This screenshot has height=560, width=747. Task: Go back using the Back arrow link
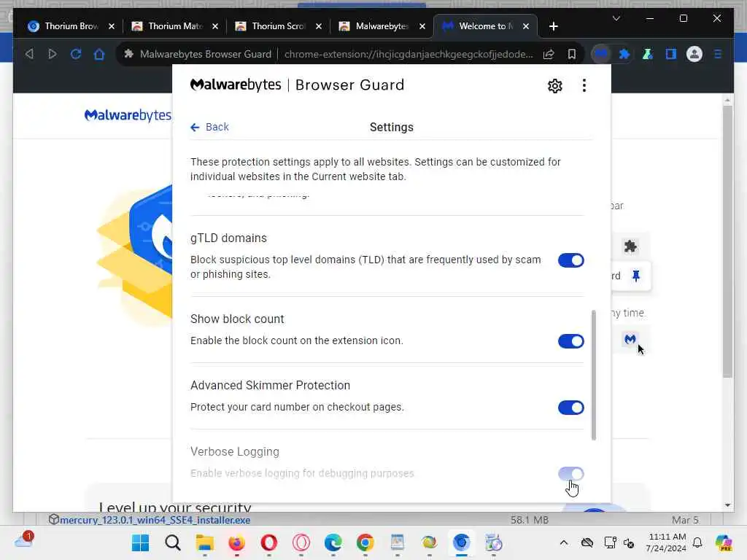click(x=209, y=127)
